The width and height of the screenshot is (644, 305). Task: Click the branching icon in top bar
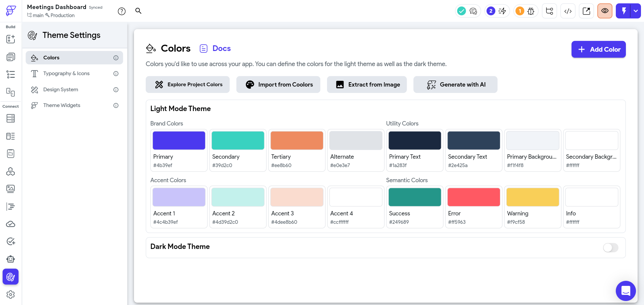[549, 11]
